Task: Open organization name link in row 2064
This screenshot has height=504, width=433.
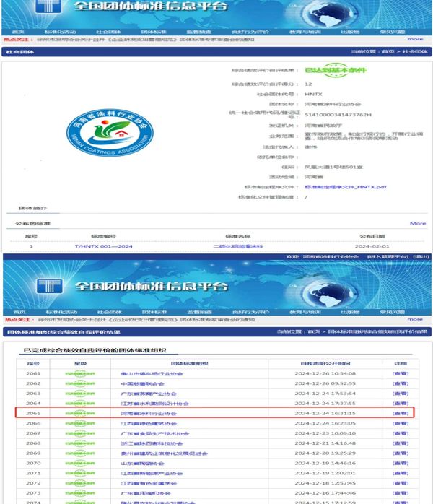Action: click(155, 404)
